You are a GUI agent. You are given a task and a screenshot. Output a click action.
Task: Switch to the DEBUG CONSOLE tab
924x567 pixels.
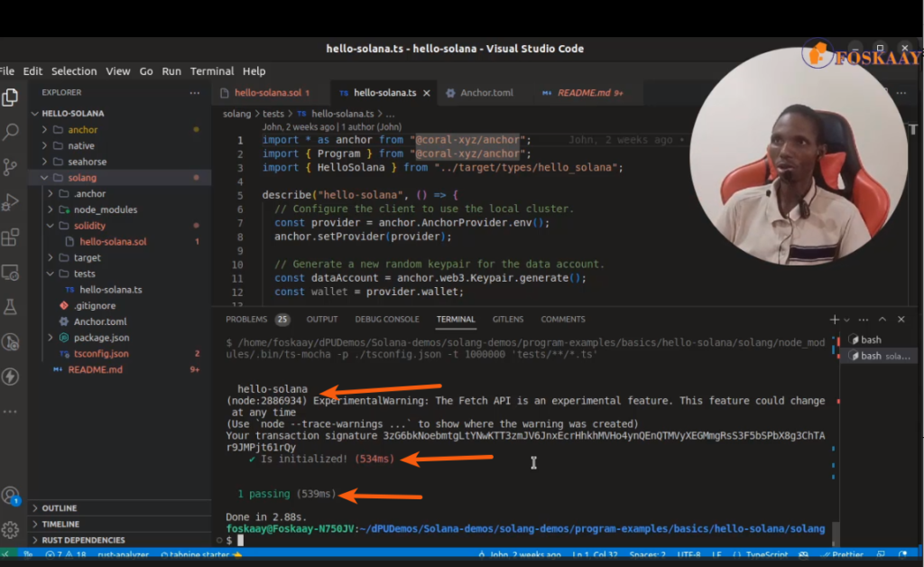(x=387, y=320)
